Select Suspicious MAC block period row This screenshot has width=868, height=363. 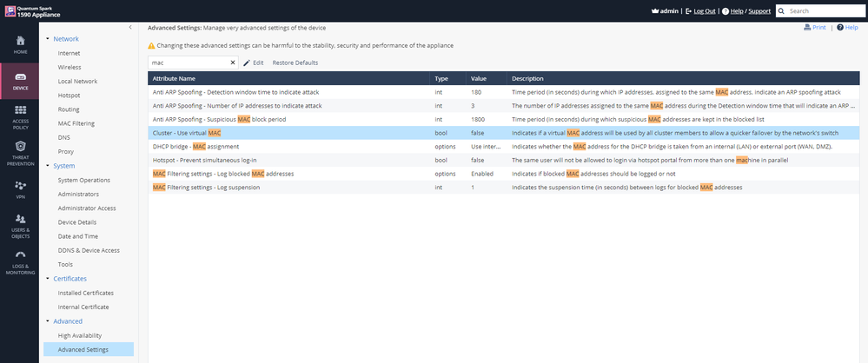tap(504, 120)
